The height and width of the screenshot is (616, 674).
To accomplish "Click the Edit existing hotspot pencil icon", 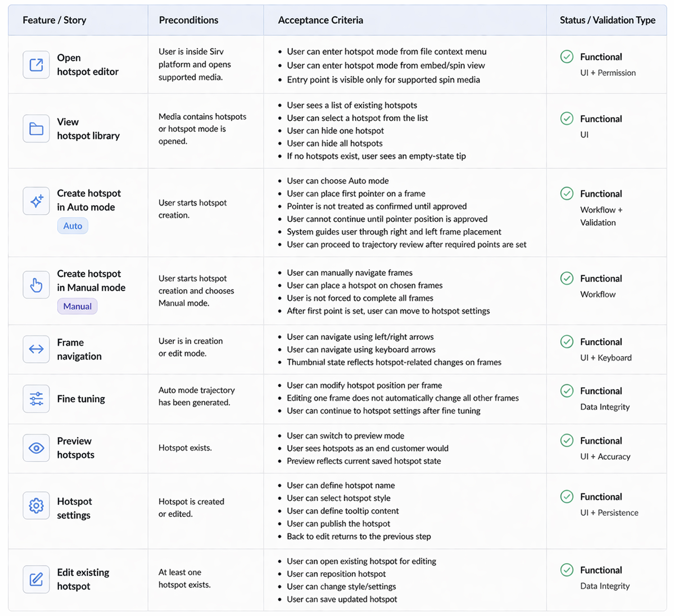I will [36, 579].
